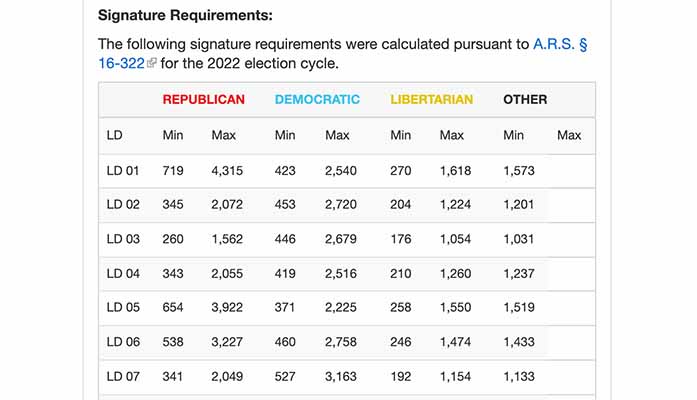This screenshot has height=400, width=697.
Task: Click the LD 04 row label
Action: [x=123, y=273]
